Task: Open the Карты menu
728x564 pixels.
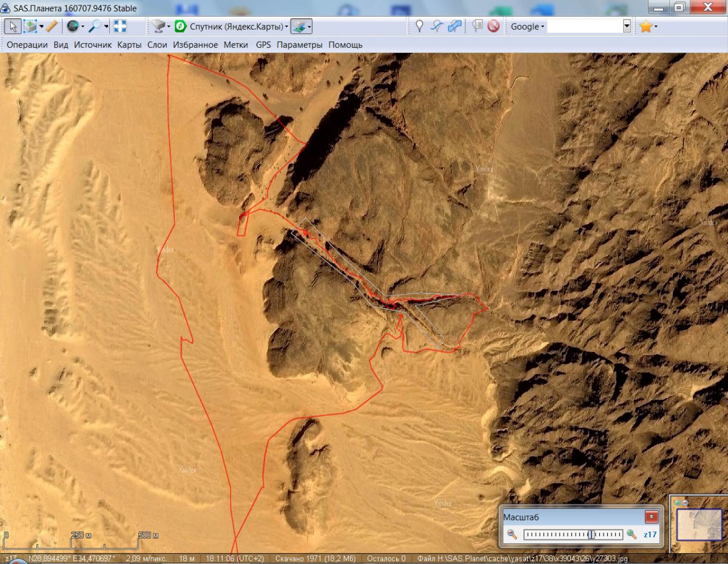Action: pyautogui.click(x=130, y=44)
